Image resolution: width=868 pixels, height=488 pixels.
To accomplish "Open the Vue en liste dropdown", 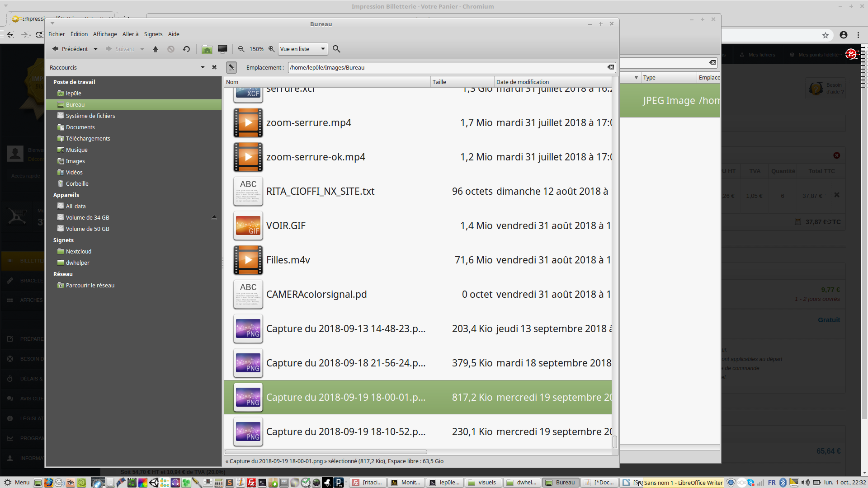I will 302,49.
